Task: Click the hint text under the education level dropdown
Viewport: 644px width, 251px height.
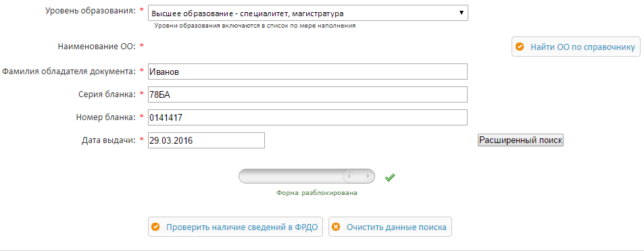Action: pyautogui.click(x=255, y=26)
